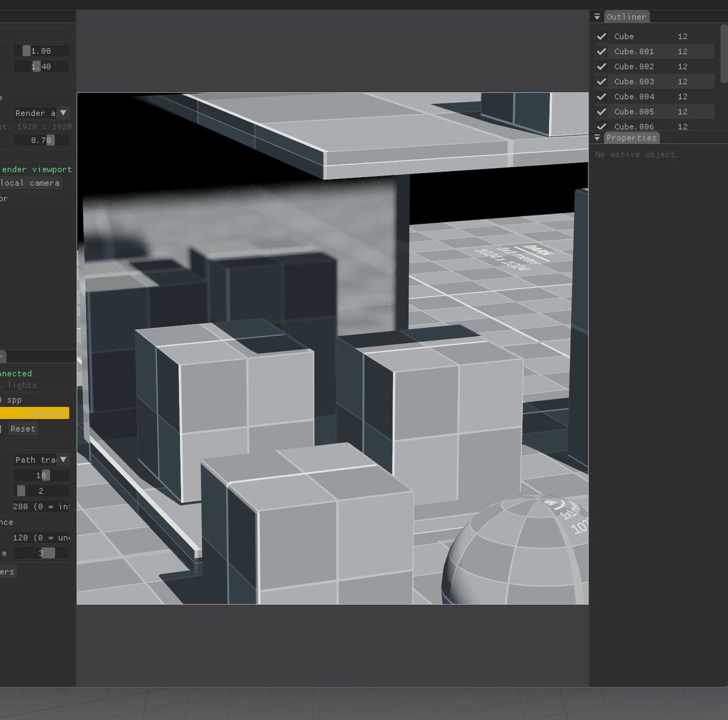Screen dimensions: 728x720
Task: Toggle the Cube.004 checkbox
Action: point(601,97)
